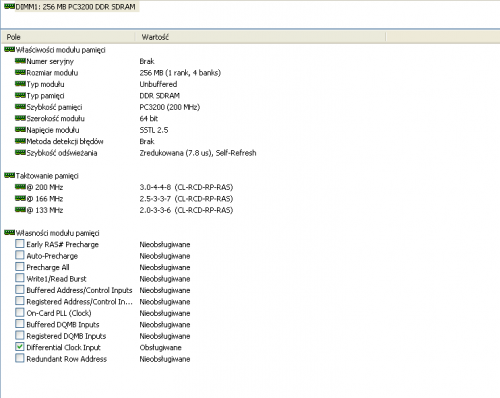Click the Pole column header
500x398 pixels.
click(x=68, y=37)
